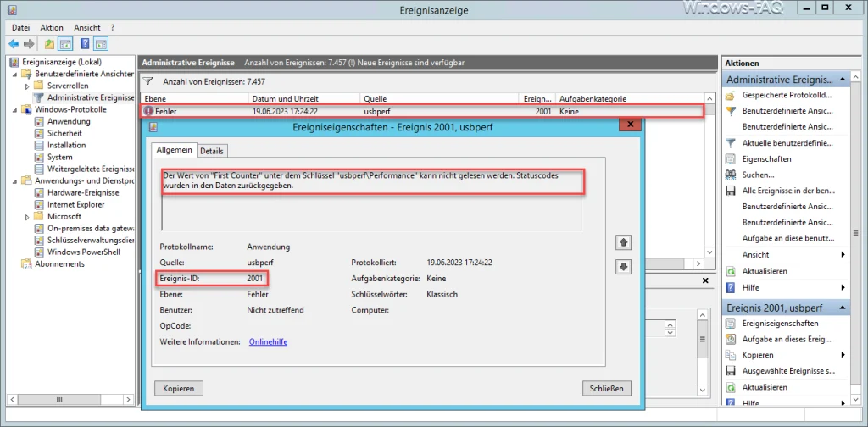Screen dimensions: 868x427
Task: Expand Ansicht submenu arrow in actions
Action: click(843, 255)
